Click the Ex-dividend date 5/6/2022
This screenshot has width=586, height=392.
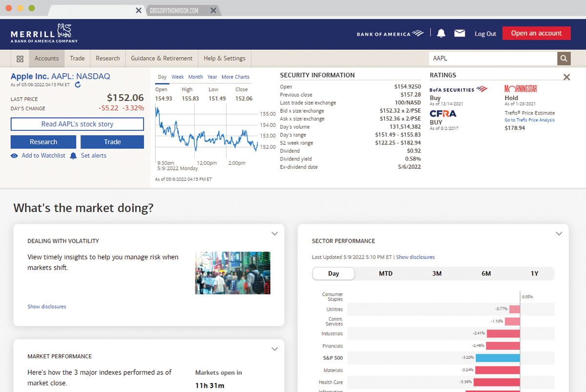click(409, 167)
